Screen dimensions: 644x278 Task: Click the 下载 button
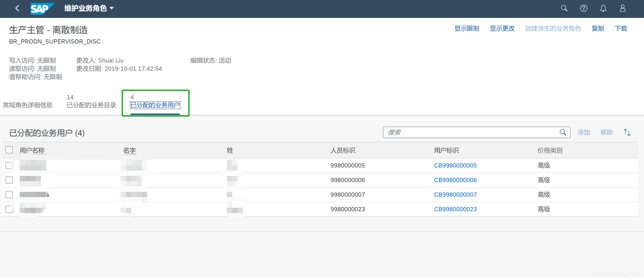621,29
